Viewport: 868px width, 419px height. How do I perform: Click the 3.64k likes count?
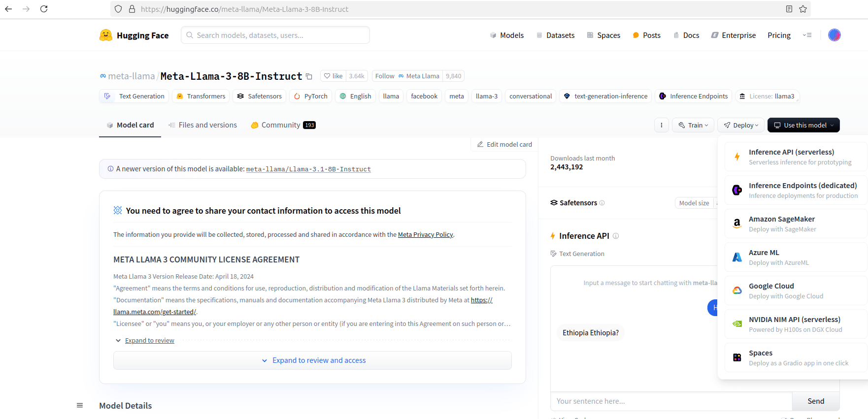click(357, 76)
